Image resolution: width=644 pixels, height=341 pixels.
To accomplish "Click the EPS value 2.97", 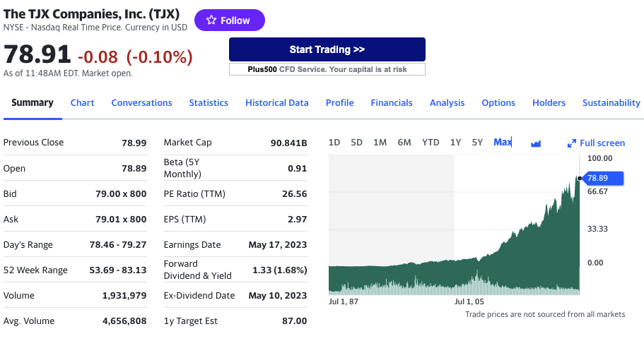I will 298,219.
